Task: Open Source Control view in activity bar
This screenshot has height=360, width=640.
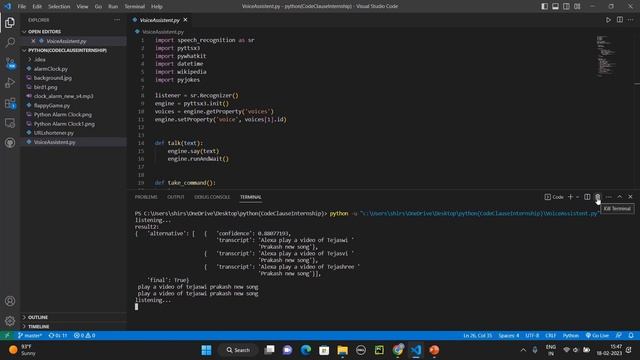Action: pos(10,63)
